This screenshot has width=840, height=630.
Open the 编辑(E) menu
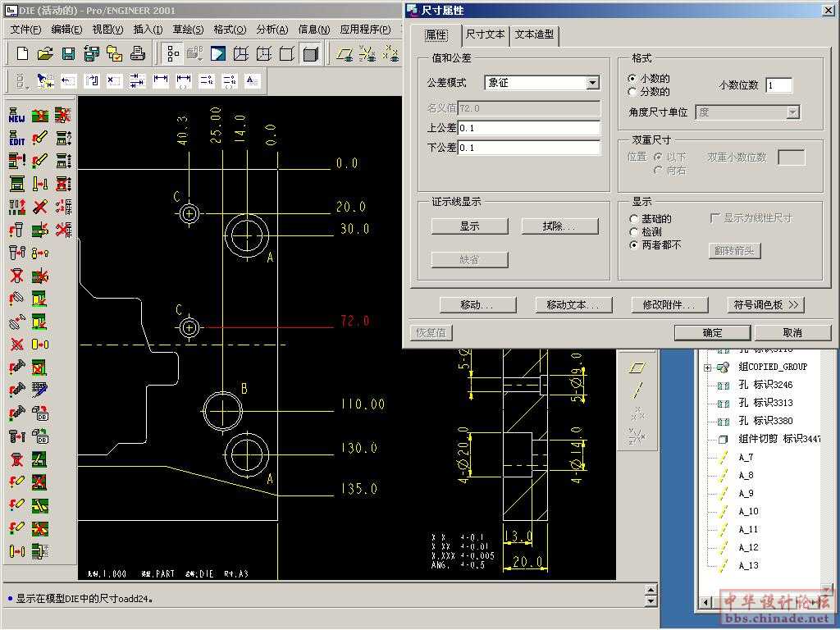pos(66,30)
